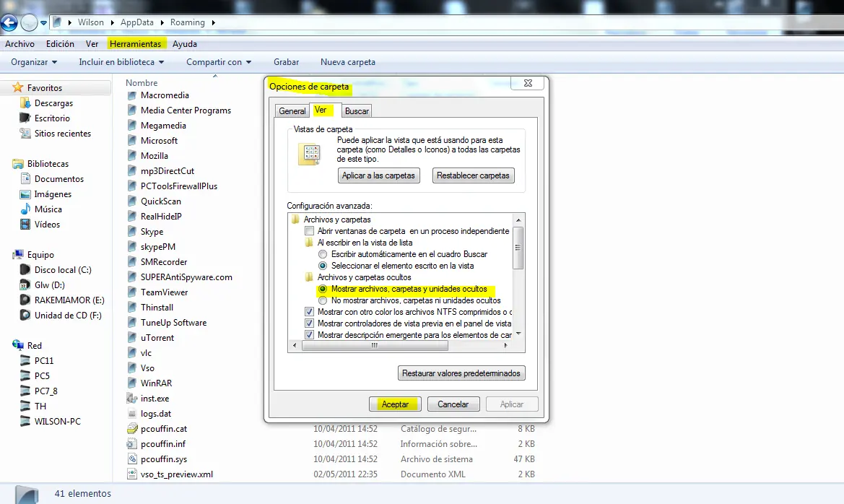Open the Ver menu in menu bar
Image resolution: width=844 pixels, height=504 pixels.
(92, 44)
